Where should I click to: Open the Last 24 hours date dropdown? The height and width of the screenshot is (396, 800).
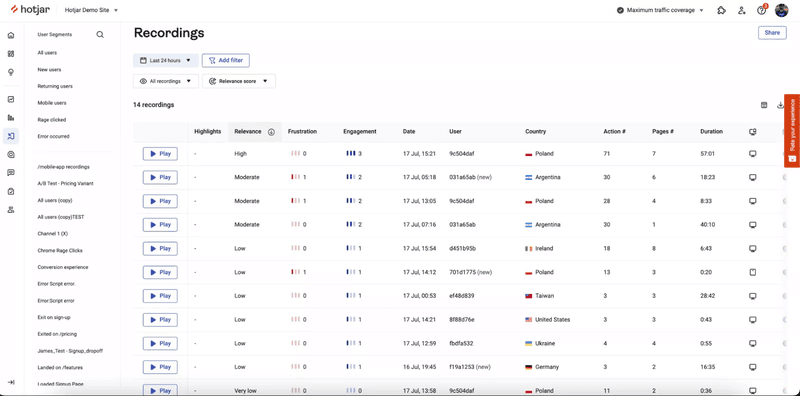pyautogui.click(x=166, y=60)
